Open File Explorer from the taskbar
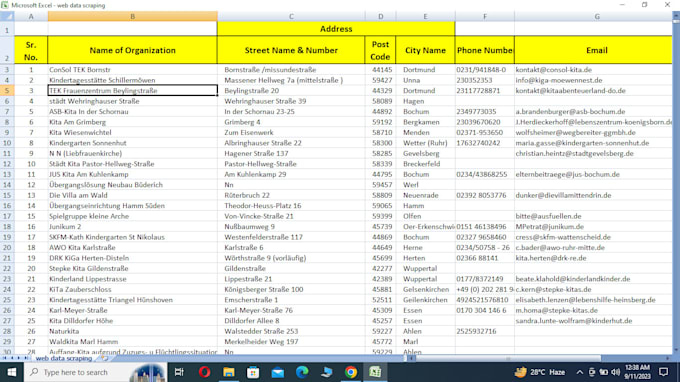This screenshot has height=382, width=680. click(229, 372)
